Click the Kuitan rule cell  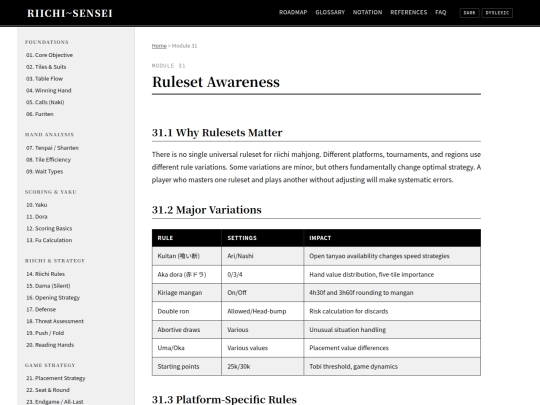click(x=187, y=256)
